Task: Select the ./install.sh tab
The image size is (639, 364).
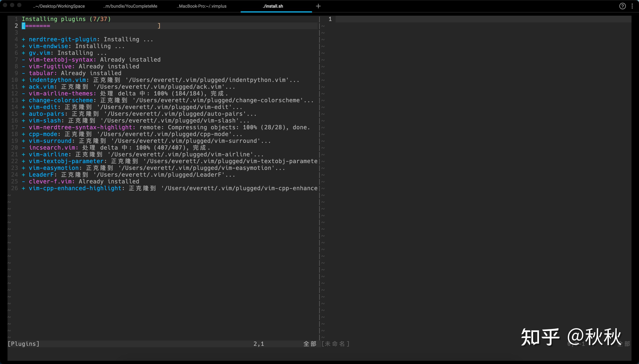Action: 273,6
